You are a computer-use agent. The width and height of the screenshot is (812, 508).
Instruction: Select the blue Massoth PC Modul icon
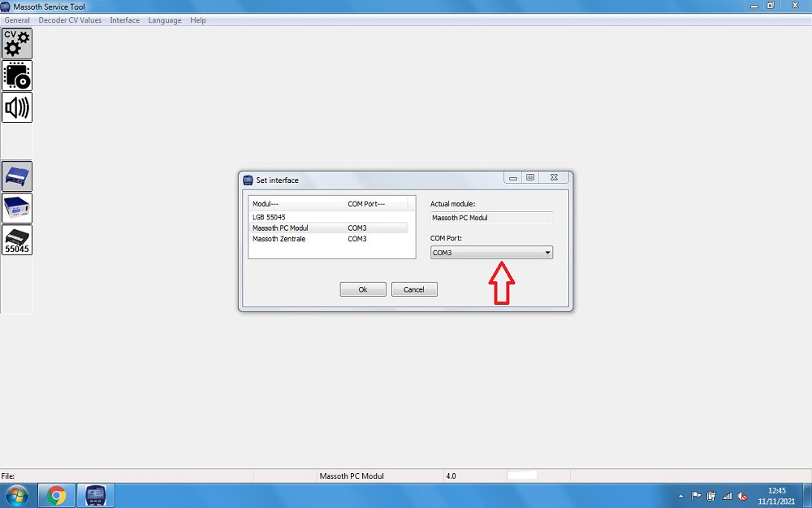[x=17, y=176]
